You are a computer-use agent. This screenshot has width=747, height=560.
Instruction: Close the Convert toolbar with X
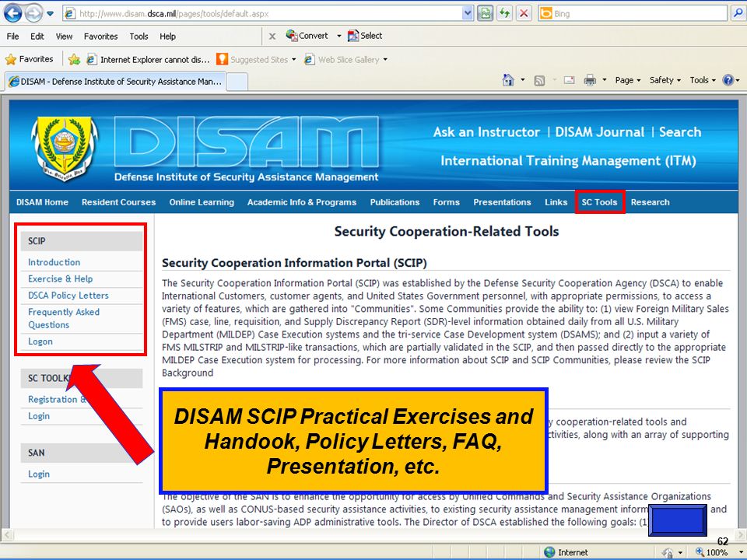click(x=272, y=37)
